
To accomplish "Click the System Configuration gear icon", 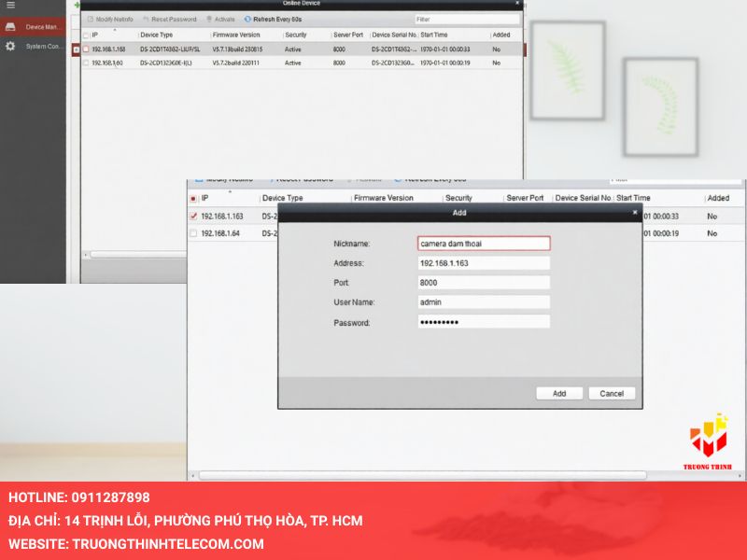I will (x=10, y=46).
